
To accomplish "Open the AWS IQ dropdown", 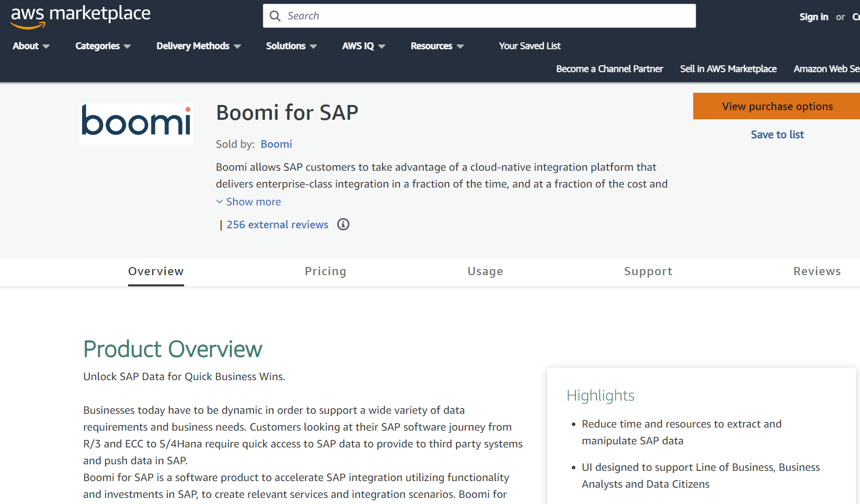I will (363, 46).
